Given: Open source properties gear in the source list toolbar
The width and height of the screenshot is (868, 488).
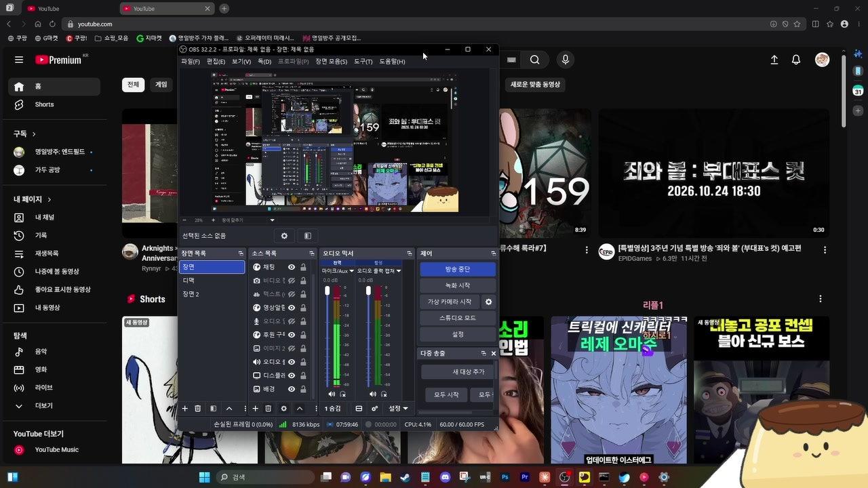Looking at the screenshot, I should [x=283, y=409].
